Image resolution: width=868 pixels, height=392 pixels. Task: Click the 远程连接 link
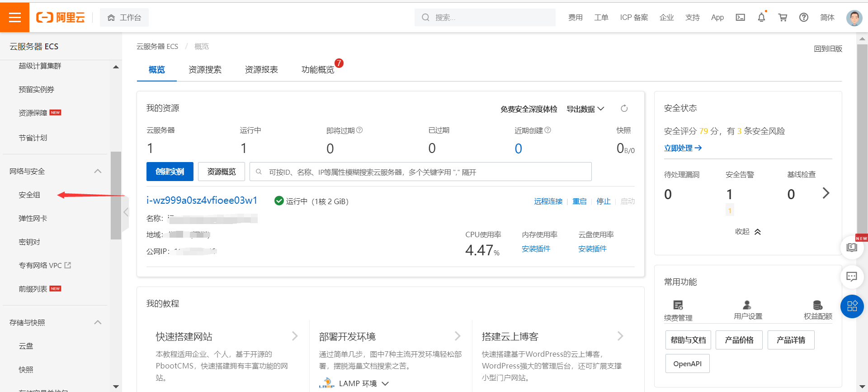[548, 201]
